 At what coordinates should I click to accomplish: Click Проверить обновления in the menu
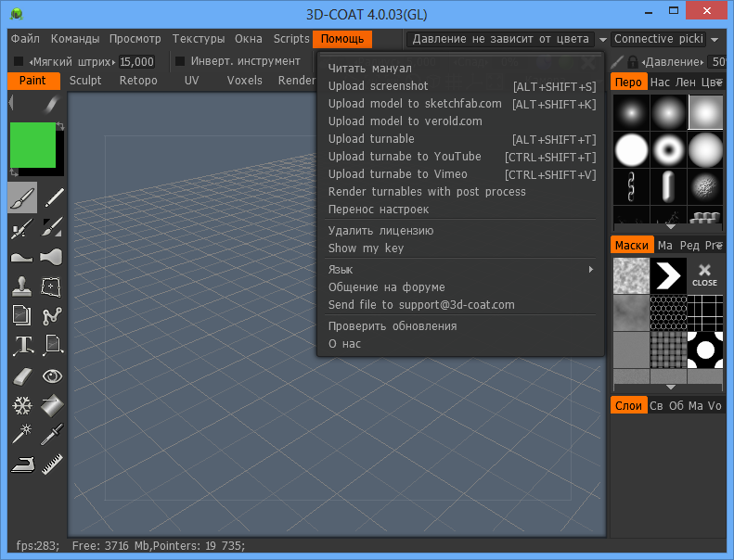tap(393, 326)
